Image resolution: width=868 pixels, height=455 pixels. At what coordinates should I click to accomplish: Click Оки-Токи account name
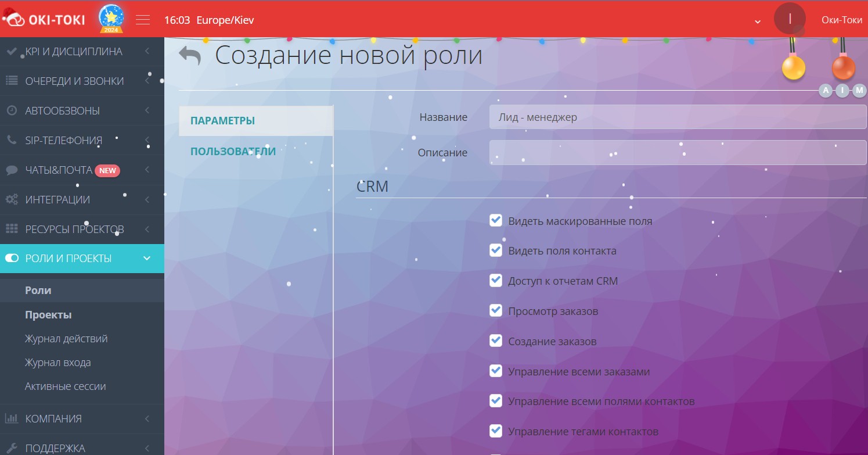tap(842, 20)
